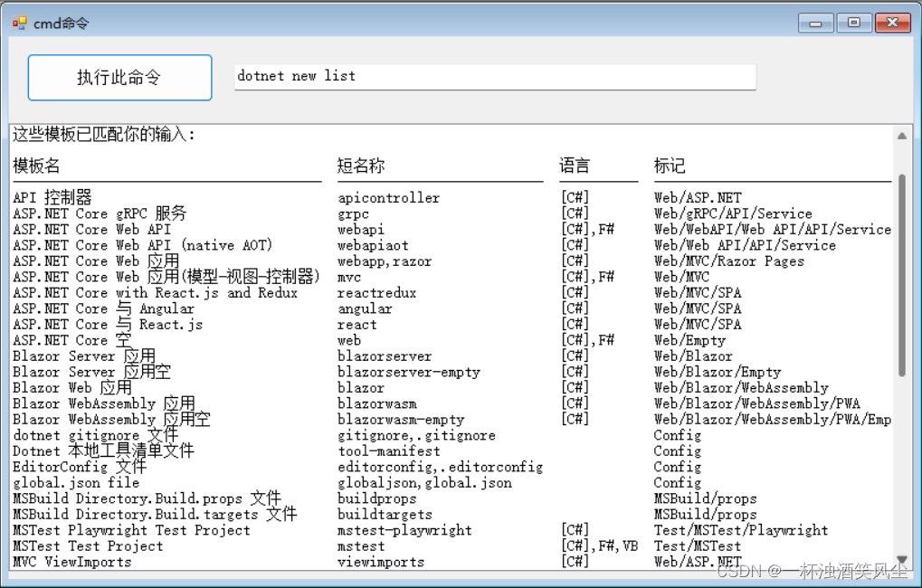Viewport: 922px width, 588px height.
Task: Click the text 'blazorwasm-empty'
Action: click(401, 421)
